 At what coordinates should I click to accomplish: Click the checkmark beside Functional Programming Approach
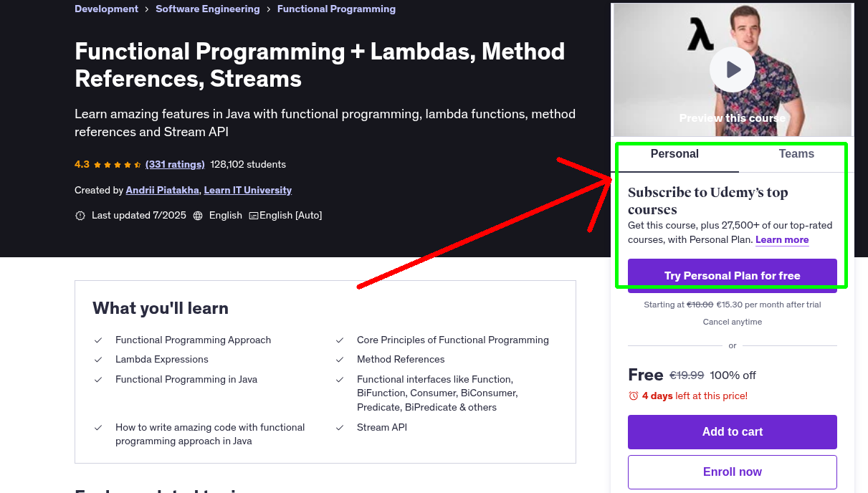pyautogui.click(x=98, y=340)
